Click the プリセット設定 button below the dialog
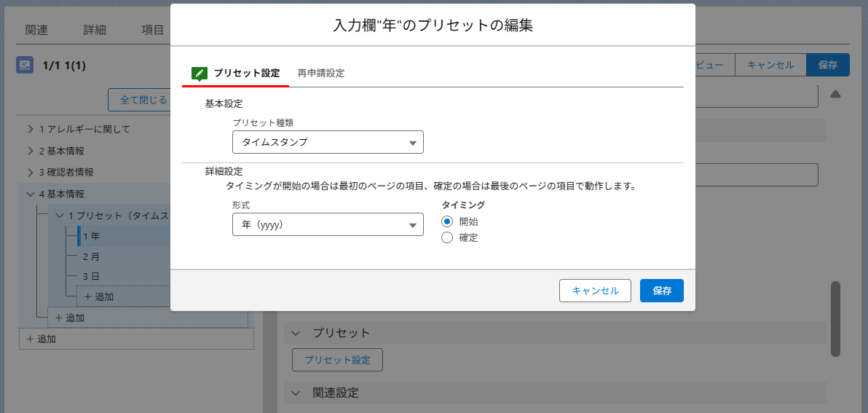 (337, 360)
